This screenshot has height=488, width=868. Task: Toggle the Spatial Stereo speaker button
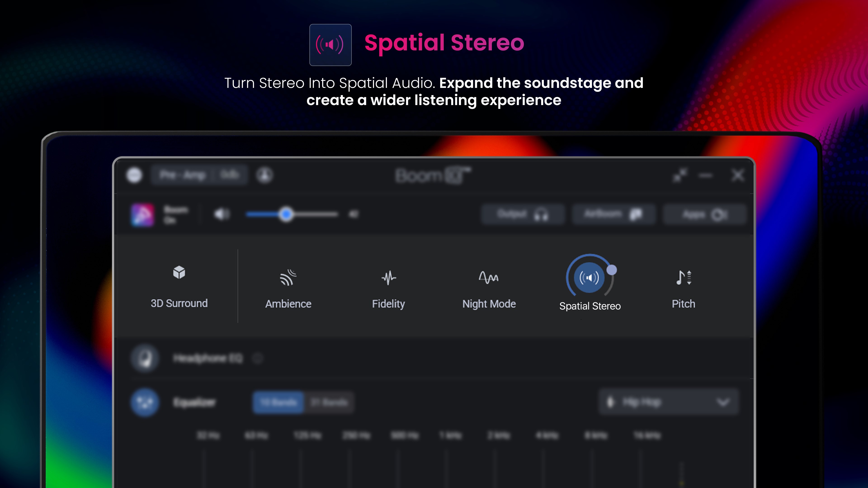[589, 278]
